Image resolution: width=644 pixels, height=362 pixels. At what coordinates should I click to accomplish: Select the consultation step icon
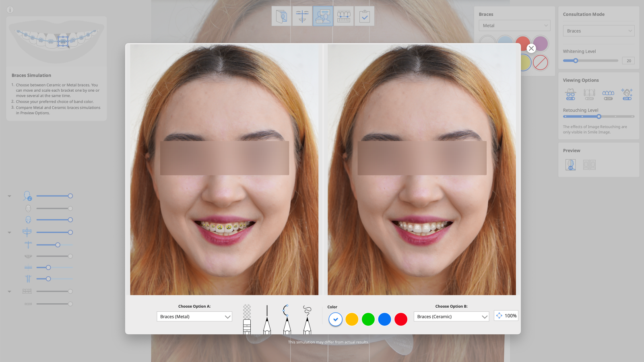point(323,16)
